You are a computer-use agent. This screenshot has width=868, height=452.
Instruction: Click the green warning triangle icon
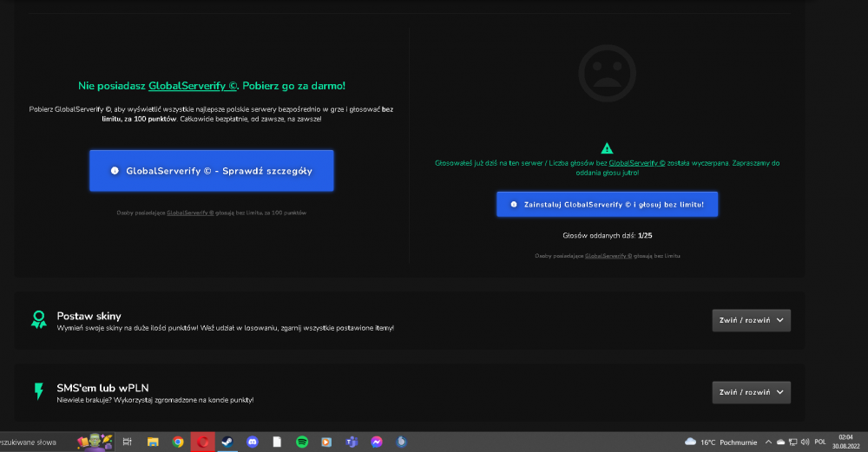coord(607,148)
